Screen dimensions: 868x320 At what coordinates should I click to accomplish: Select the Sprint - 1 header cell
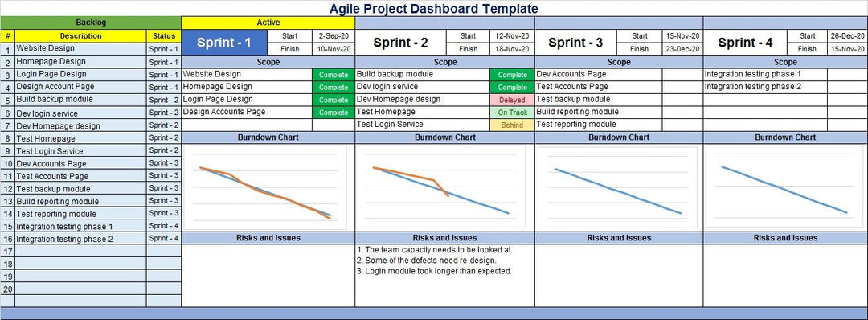pos(224,43)
